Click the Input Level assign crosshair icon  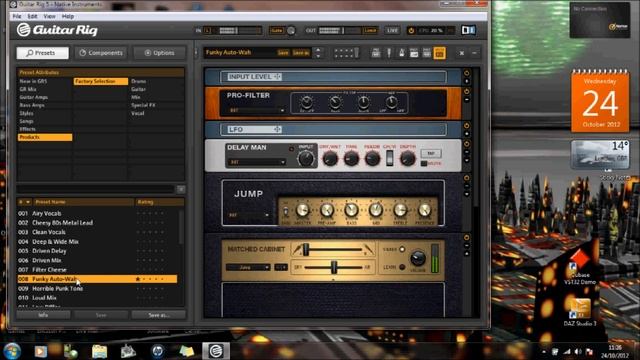point(277,77)
